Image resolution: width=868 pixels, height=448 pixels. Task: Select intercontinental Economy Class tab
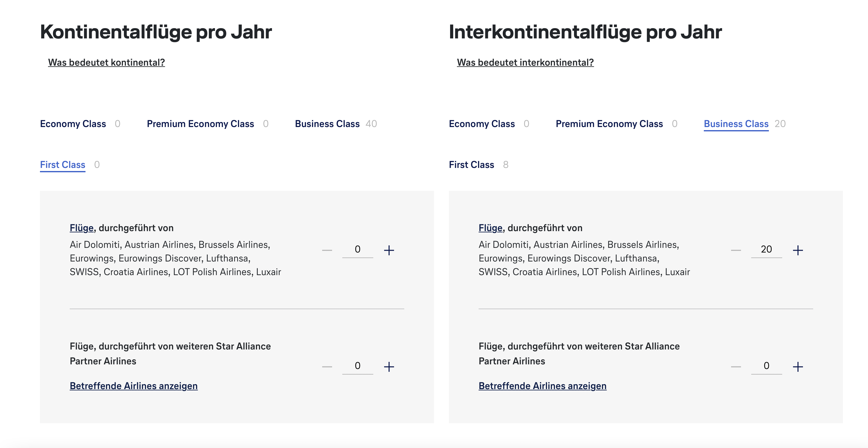pyautogui.click(x=481, y=124)
